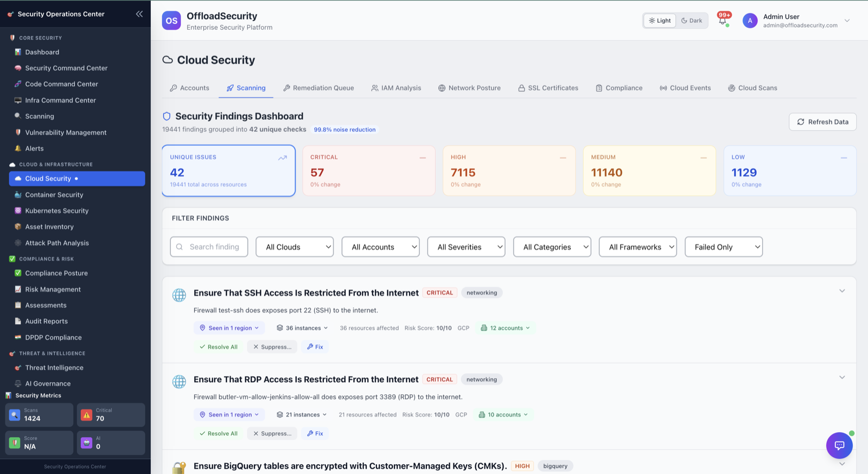Resolve All for the RDP finding
The width and height of the screenshot is (868, 474).
pos(218,434)
